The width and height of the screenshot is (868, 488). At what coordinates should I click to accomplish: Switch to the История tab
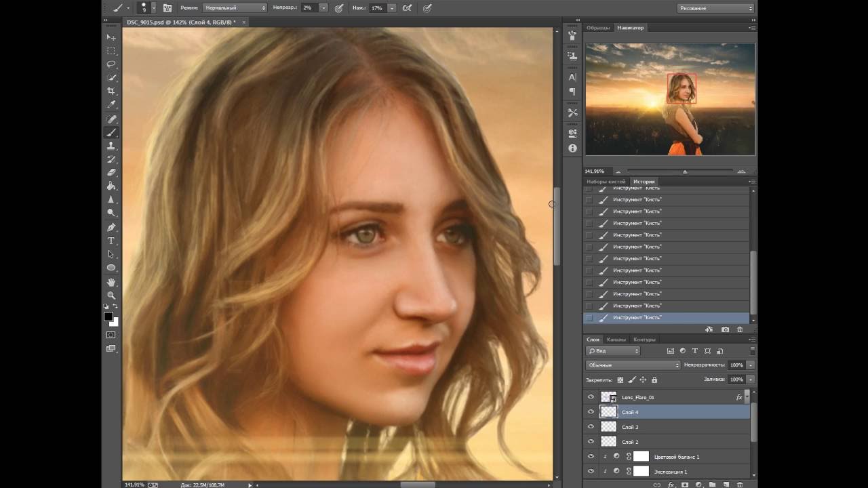[644, 182]
